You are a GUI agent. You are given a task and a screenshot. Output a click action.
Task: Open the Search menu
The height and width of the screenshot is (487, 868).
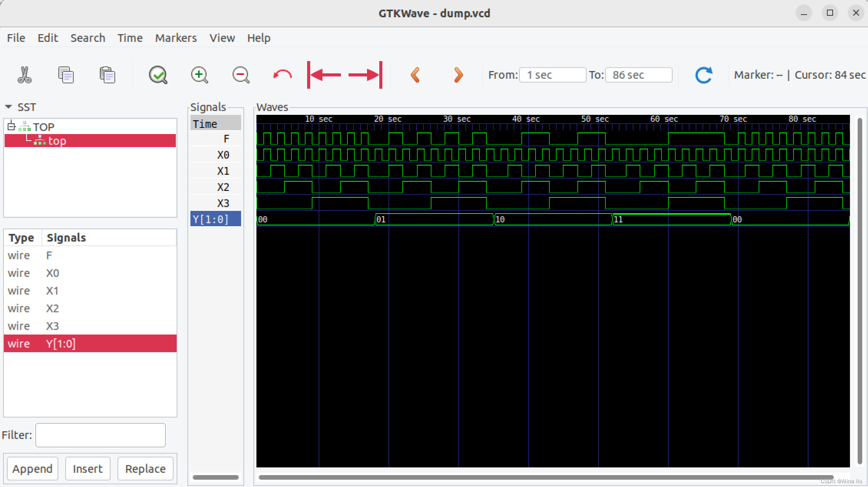tap(88, 38)
